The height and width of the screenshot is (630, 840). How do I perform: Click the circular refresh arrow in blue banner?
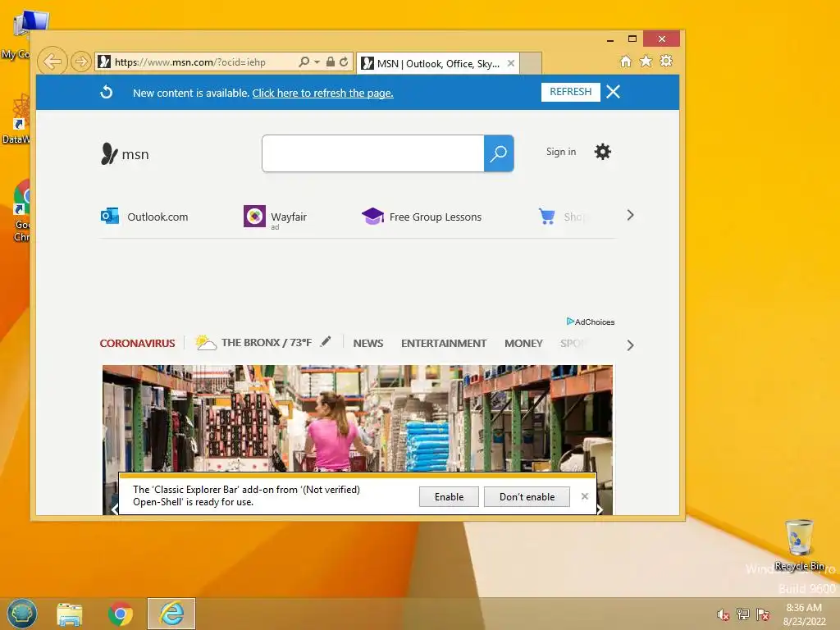[107, 92]
